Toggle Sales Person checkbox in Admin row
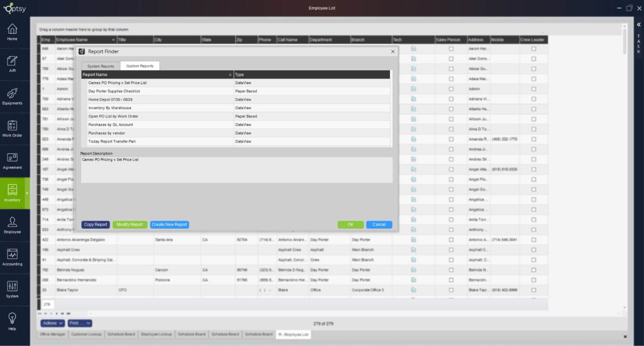The height and width of the screenshot is (346, 644). [451, 89]
